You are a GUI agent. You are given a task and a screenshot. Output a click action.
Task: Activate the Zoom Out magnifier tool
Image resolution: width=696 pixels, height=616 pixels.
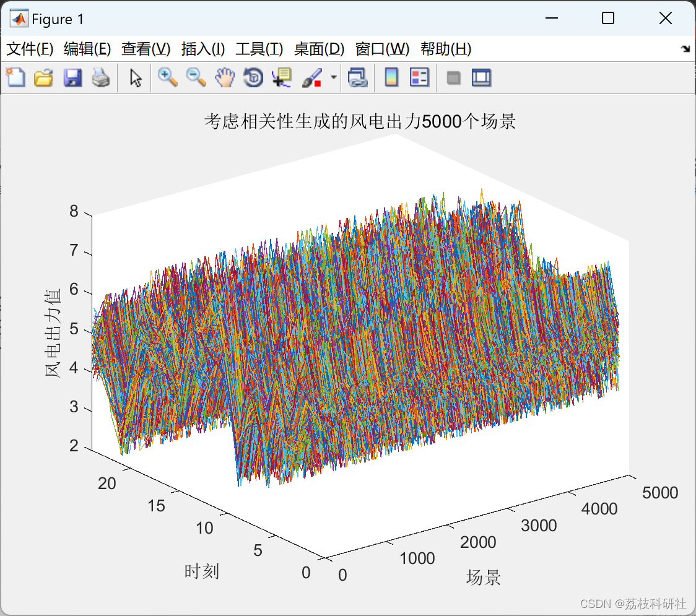(196, 77)
